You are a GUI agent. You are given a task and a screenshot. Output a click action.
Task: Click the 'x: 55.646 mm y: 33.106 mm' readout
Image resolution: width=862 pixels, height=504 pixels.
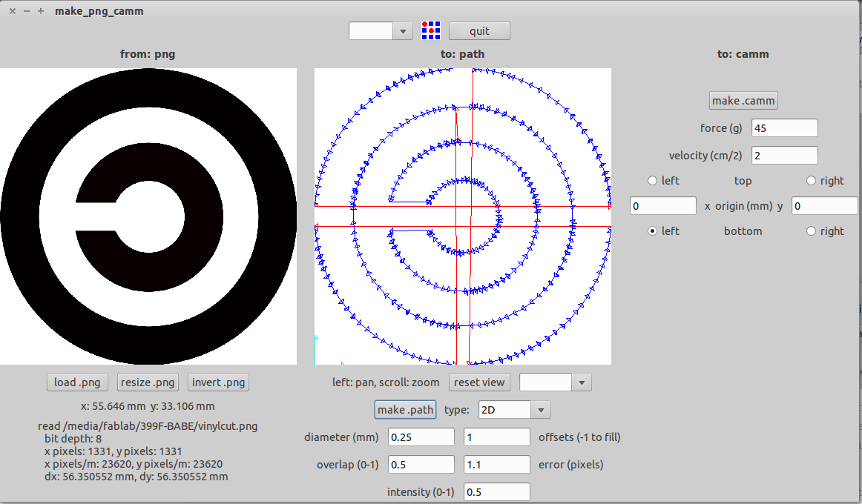(148, 406)
